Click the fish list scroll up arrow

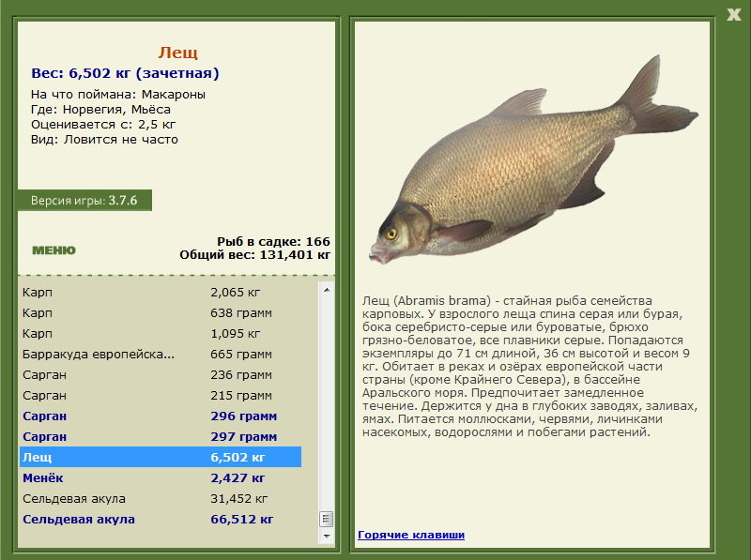(327, 290)
